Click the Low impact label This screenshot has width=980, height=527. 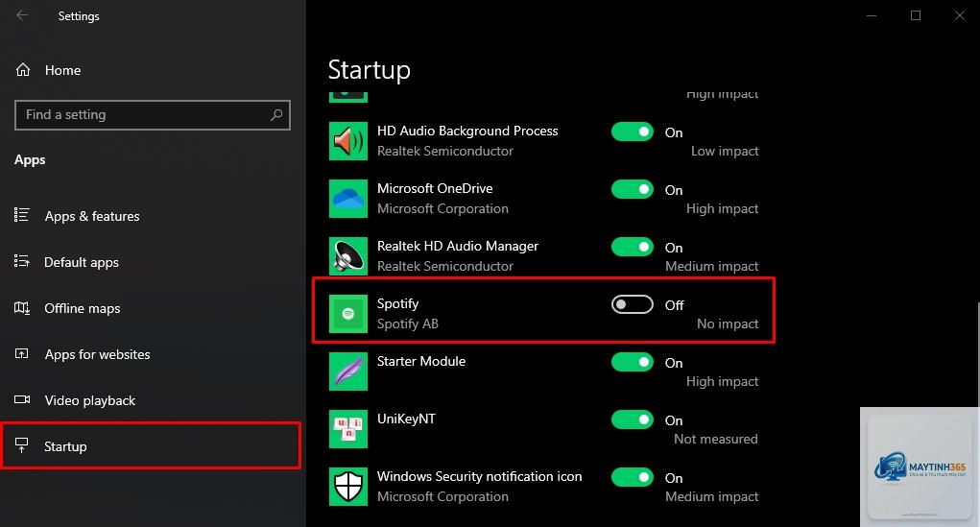pos(725,152)
